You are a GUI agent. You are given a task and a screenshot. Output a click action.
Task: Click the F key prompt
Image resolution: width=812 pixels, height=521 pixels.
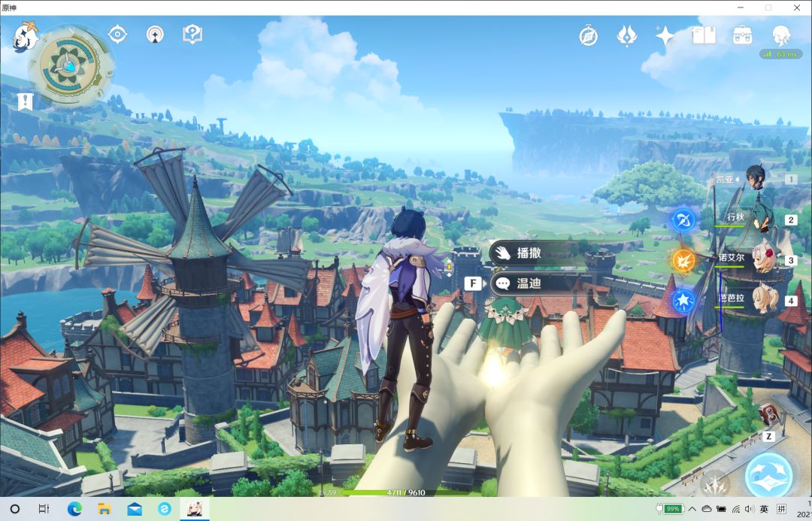coord(472,283)
